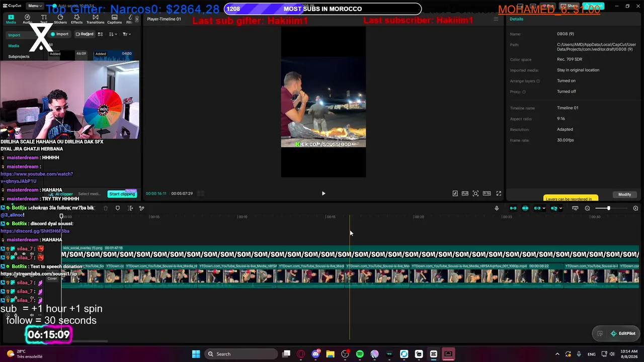
Task: Click the voiceover microphone icon
Action: tap(497, 208)
